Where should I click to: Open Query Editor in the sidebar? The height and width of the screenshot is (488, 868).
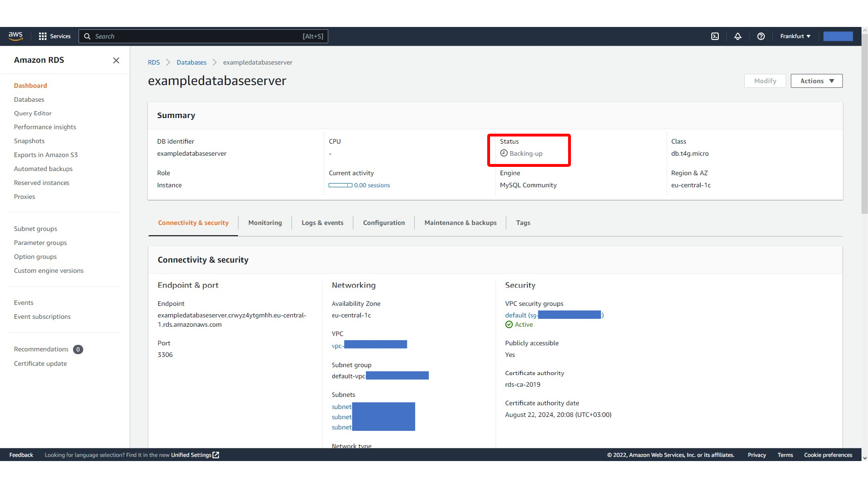[x=33, y=113]
